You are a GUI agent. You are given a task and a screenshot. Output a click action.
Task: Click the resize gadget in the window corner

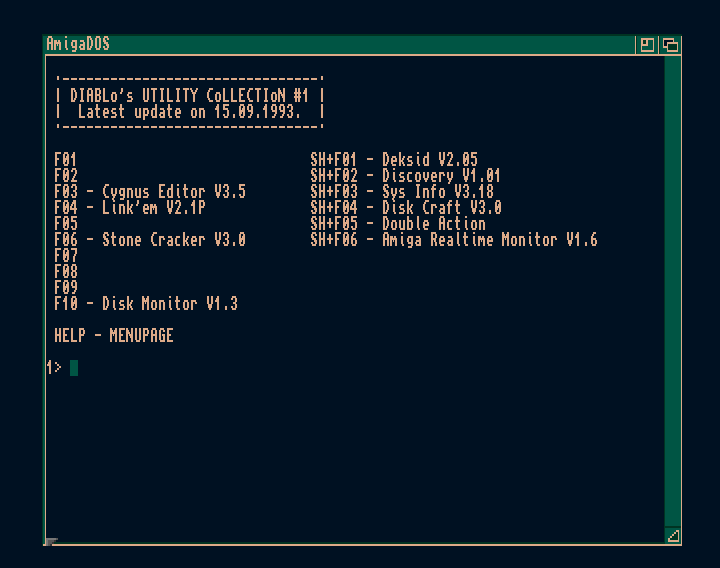673,535
